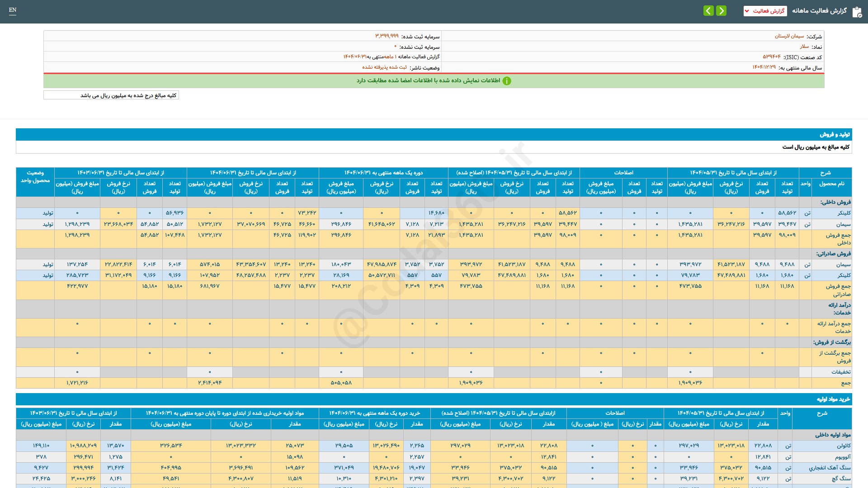Click the اصلاحات column header in sales table
The image size is (868, 488).
[x=623, y=173]
